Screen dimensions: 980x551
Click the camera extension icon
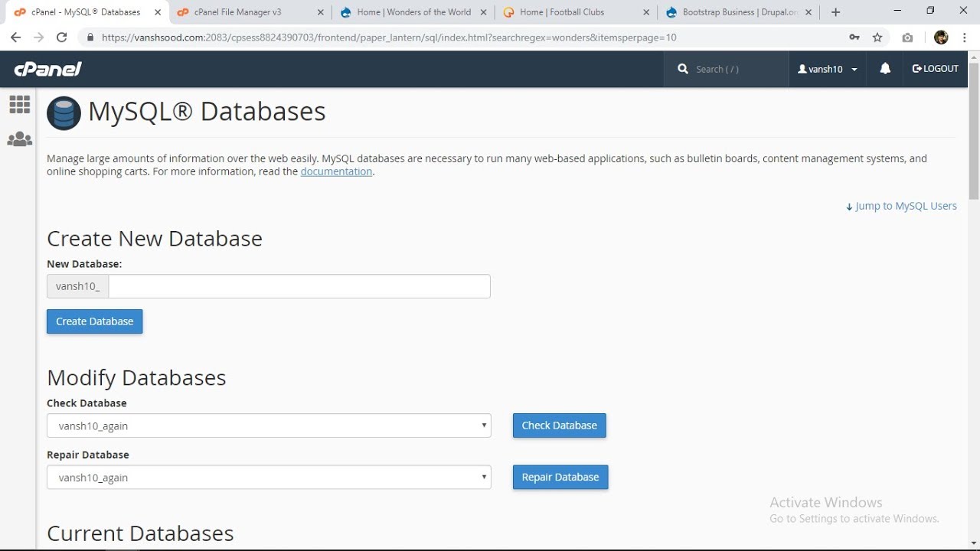coord(907,37)
